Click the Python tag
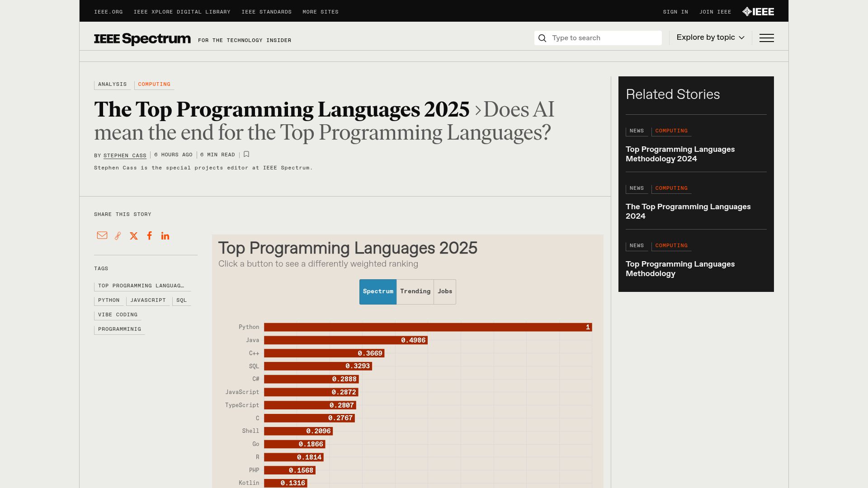This screenshot has width=868, height=488. coord(109,300)
